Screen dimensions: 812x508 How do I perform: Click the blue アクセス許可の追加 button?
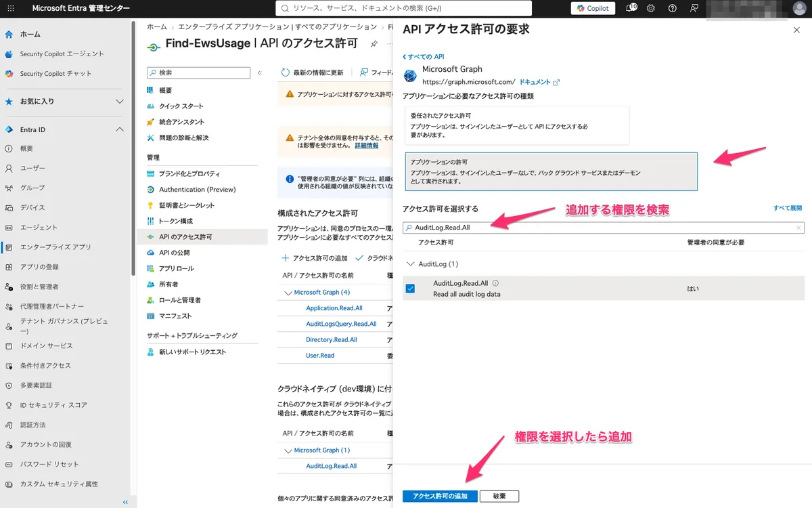pyautogui.click(x=440, y=496)
